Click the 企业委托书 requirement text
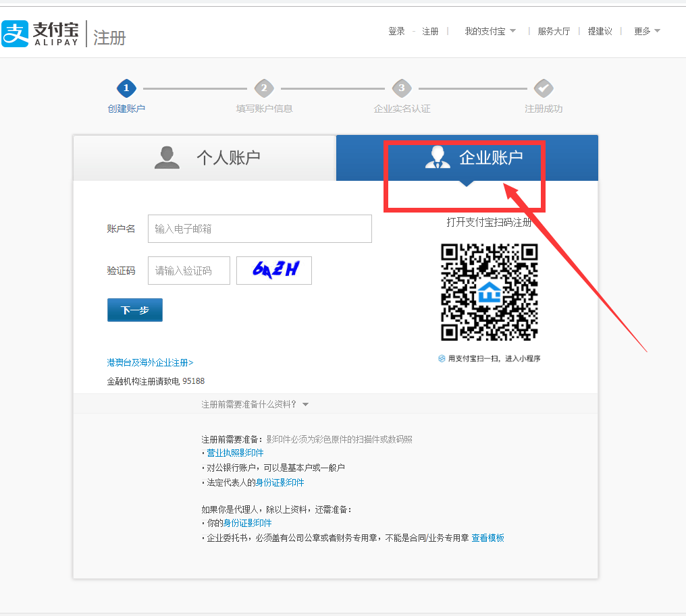The image size is (686, 616). 338,538
